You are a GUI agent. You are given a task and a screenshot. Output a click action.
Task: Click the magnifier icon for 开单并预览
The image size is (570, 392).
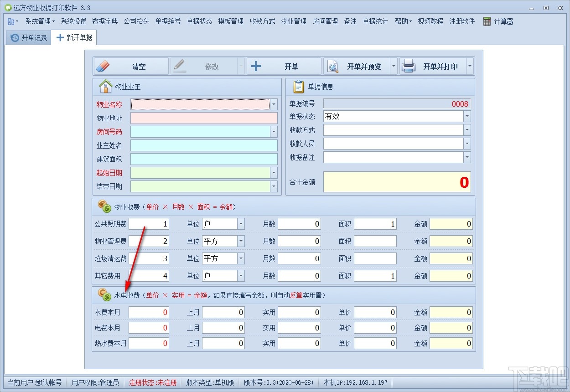pos(333,66)
